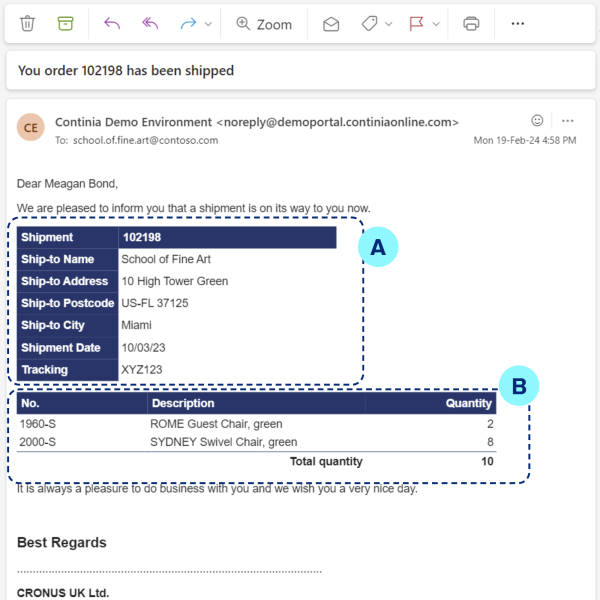
Task: Click the Quantity column header
Action: [430, 403]
